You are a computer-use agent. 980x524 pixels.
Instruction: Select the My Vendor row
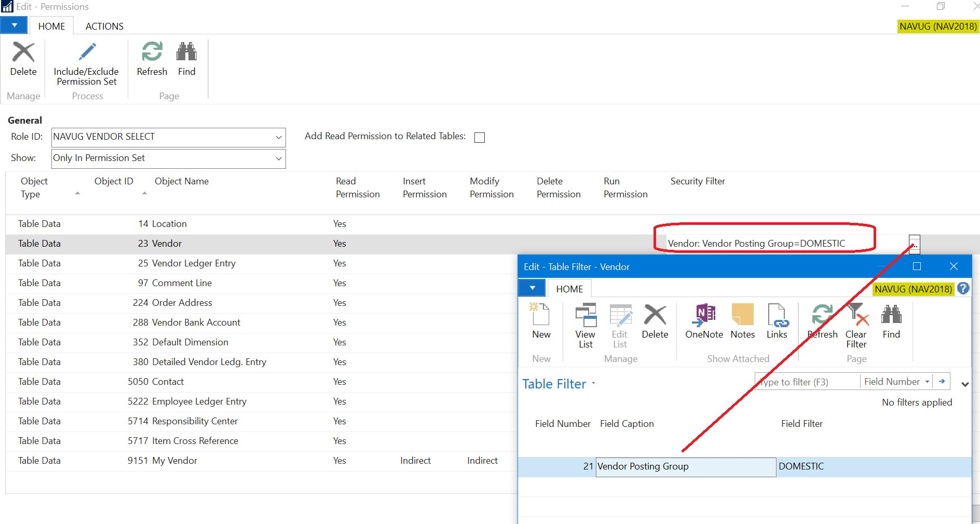[261, 461]
